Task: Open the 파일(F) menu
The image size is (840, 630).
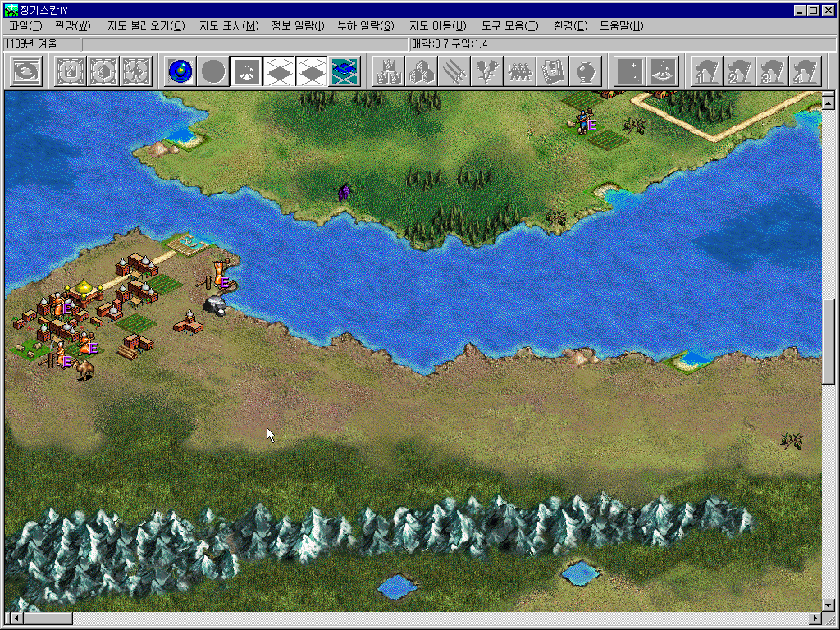Action: pyautogui.click(x=25, y=25)
